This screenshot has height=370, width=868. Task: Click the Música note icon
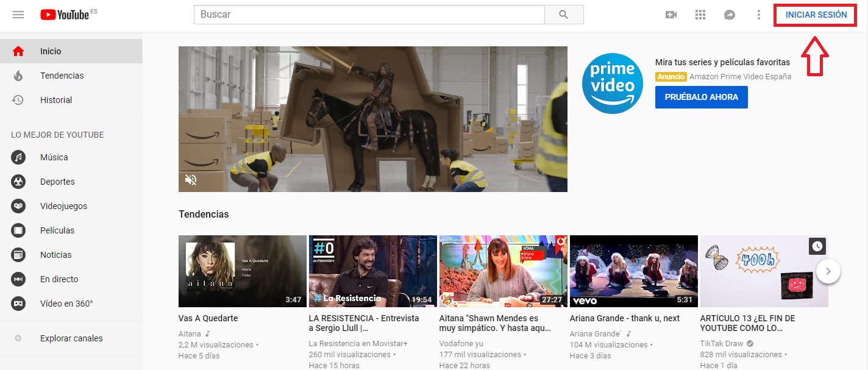click(18, 157)
